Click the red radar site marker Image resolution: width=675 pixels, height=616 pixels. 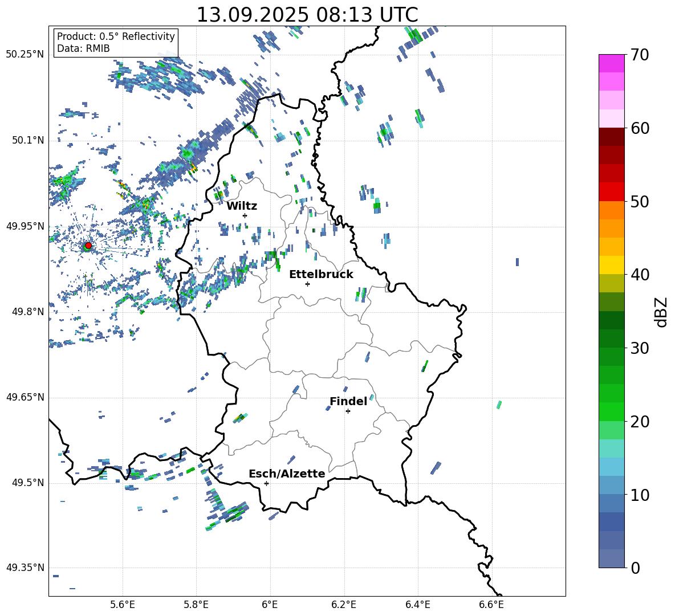pos(88,246)
